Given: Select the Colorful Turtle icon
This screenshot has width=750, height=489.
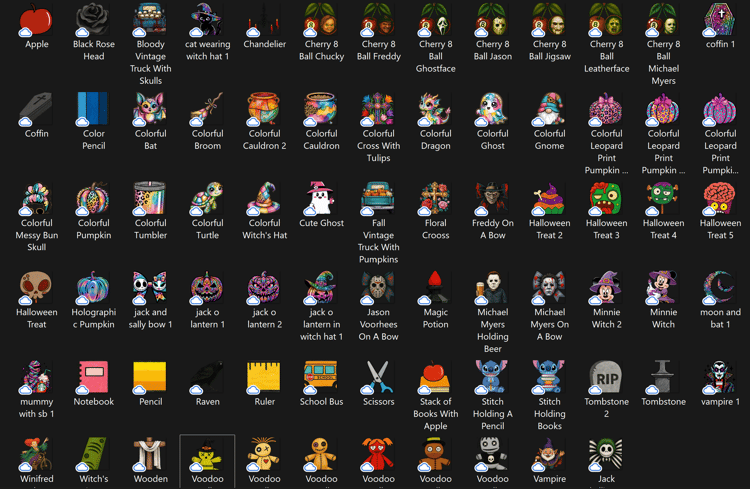Looking at the screenshot, I should pyautogui.click(x=207, y=199).
